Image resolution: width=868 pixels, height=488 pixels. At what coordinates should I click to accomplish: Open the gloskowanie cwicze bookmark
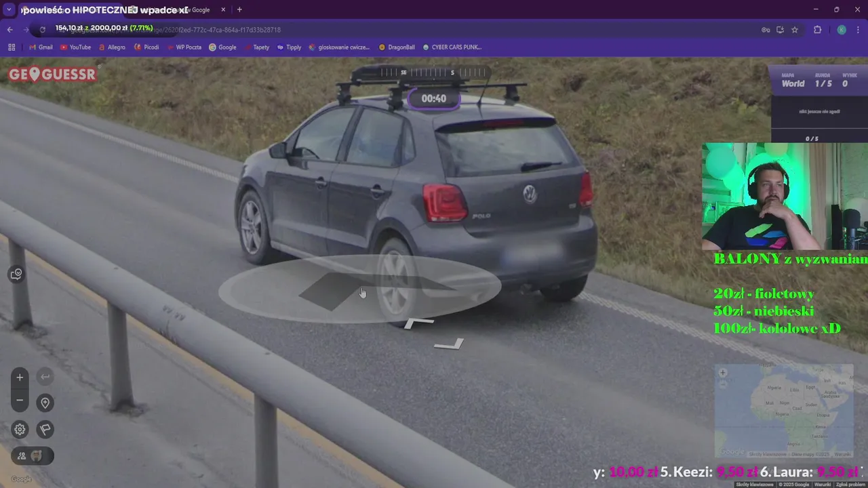click(339, 47)
